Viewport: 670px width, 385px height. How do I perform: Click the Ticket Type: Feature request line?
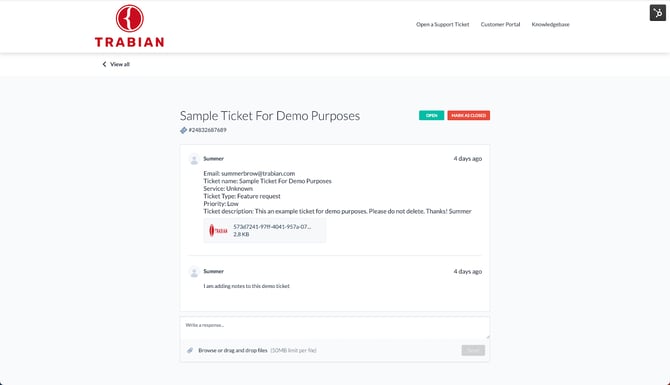coord(242,196)
